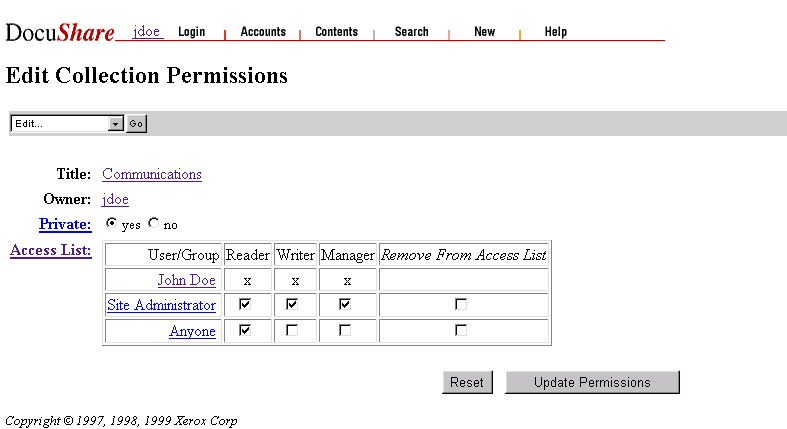This screenshot has height=429, width=787.
Task: Set Private to no
Action: coord(153,224)
